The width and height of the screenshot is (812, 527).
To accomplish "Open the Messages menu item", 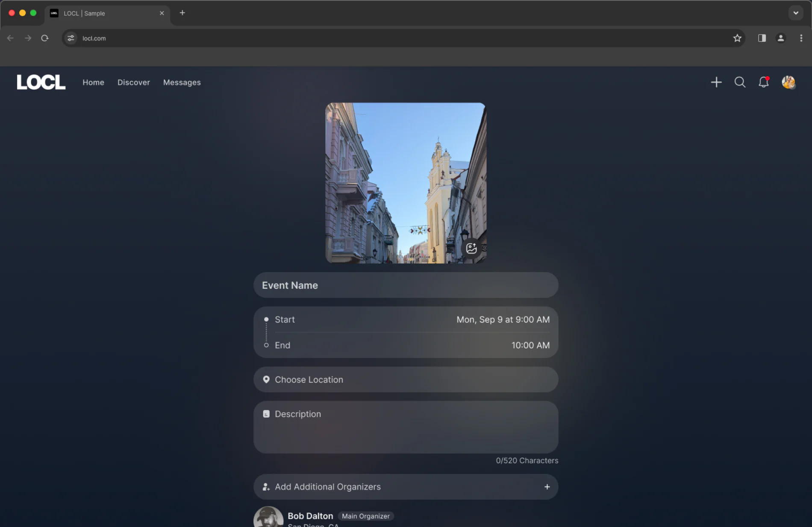I will [182, 82].
